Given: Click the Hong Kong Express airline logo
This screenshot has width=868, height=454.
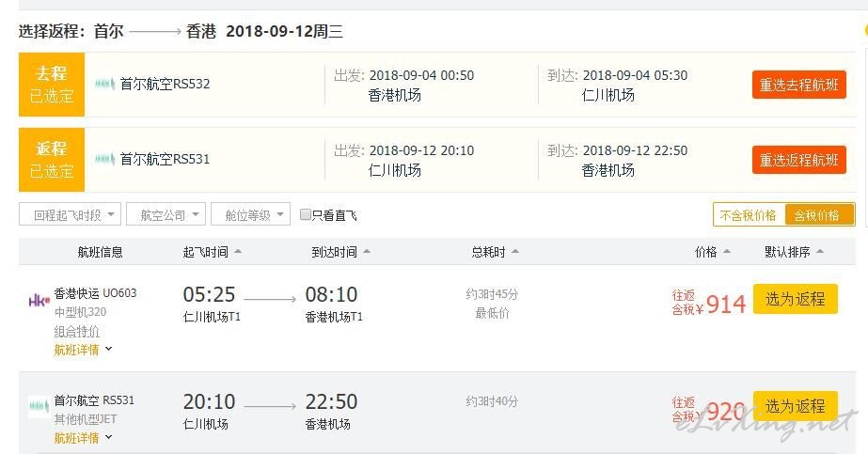Looking at the screenshot, I should [39, 301].
